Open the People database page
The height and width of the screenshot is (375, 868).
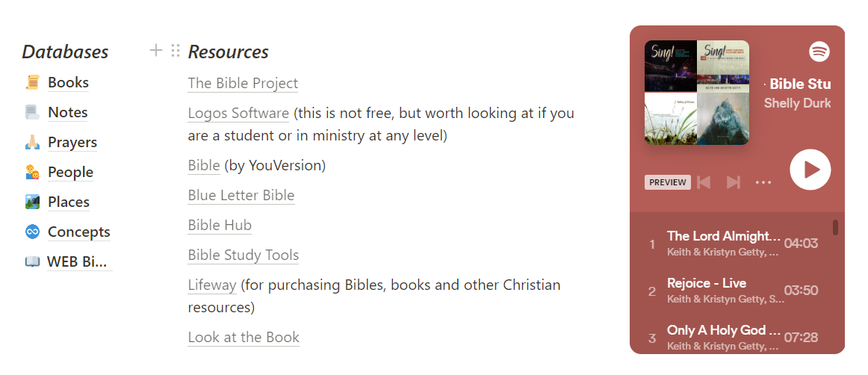(70, 173)
